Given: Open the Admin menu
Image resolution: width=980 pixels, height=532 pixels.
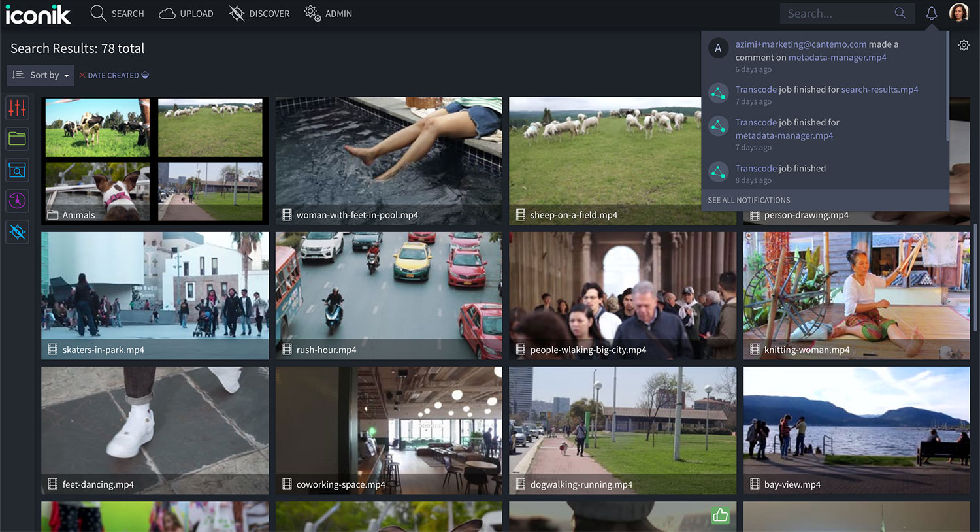Looking at the screenshot, I should 329,14.
